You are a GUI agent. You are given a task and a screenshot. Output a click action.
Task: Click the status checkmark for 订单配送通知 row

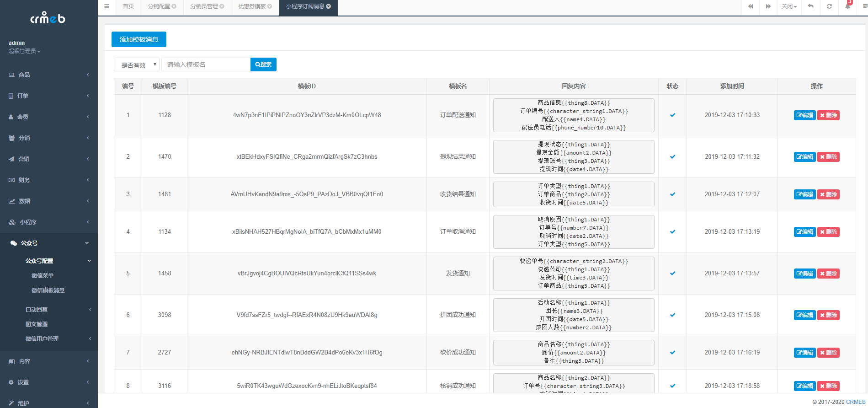tap(672, 115)
